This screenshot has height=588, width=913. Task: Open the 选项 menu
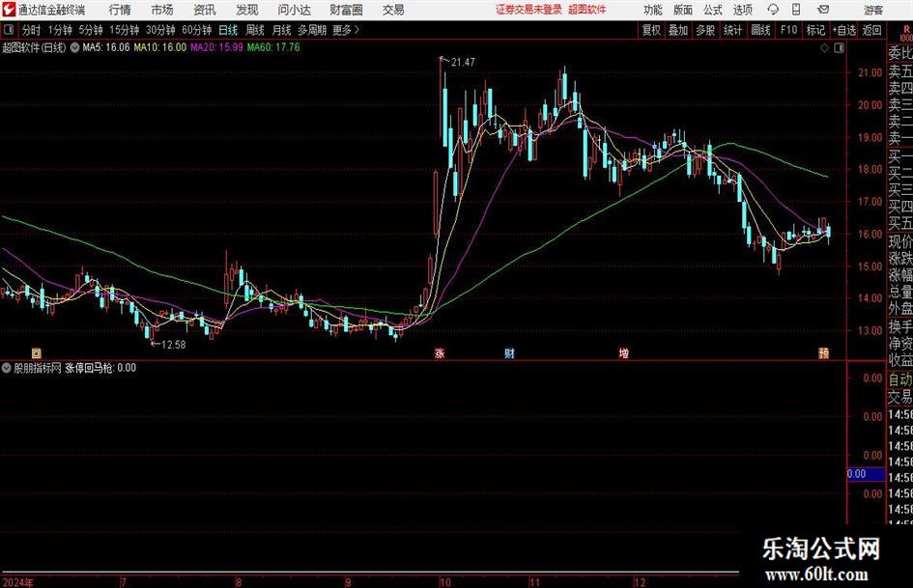pos(743,10)
